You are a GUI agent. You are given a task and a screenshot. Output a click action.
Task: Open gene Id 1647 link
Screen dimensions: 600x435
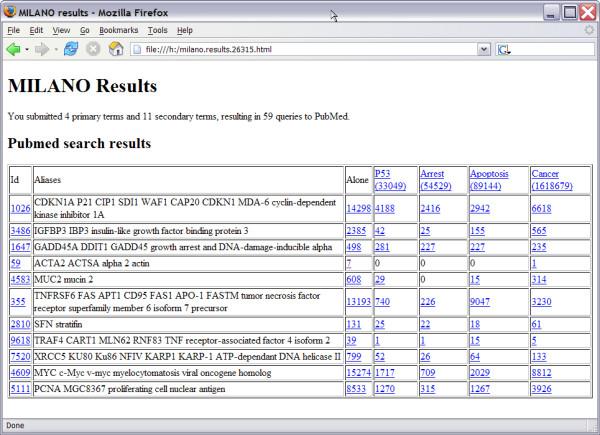(x=21, y=247)
